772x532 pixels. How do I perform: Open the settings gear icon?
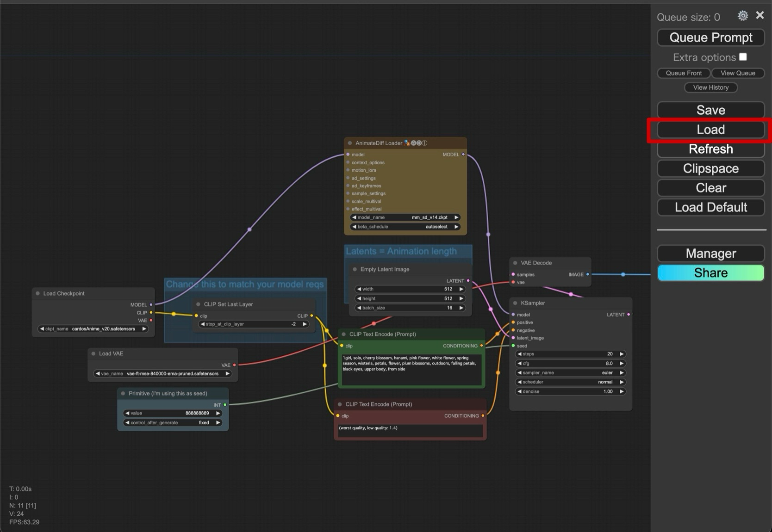coord(742,16)
